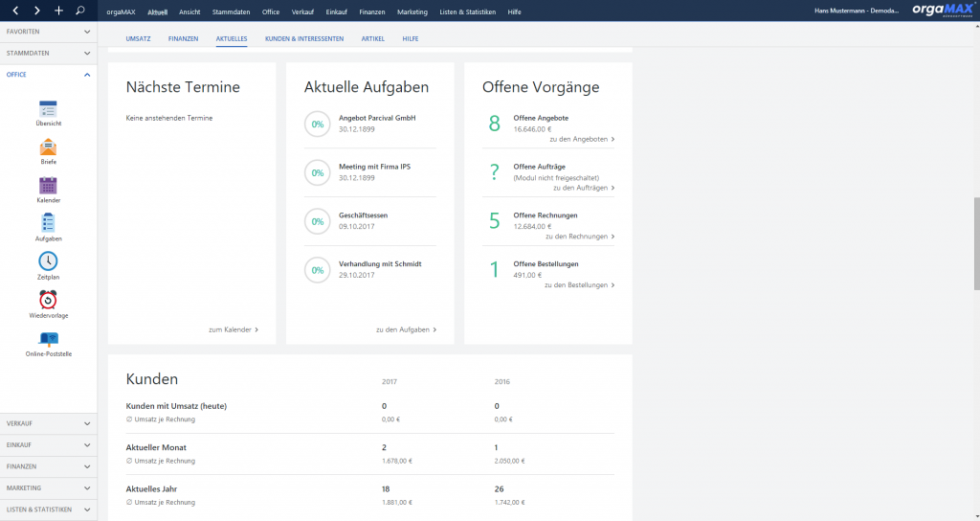The image size is (980, 521).
Task: Click 'Offene Bestellungen' entry
Action: 546,264
